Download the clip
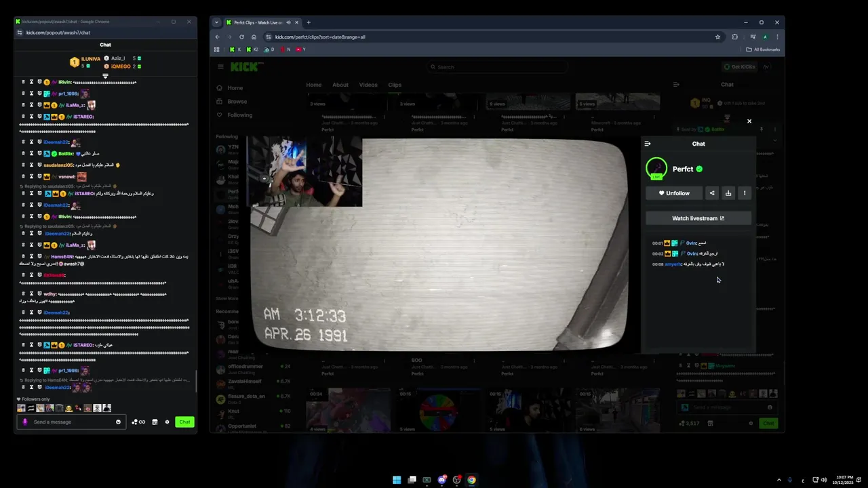This screenshot has height=488, width=868. pos(728,193)
